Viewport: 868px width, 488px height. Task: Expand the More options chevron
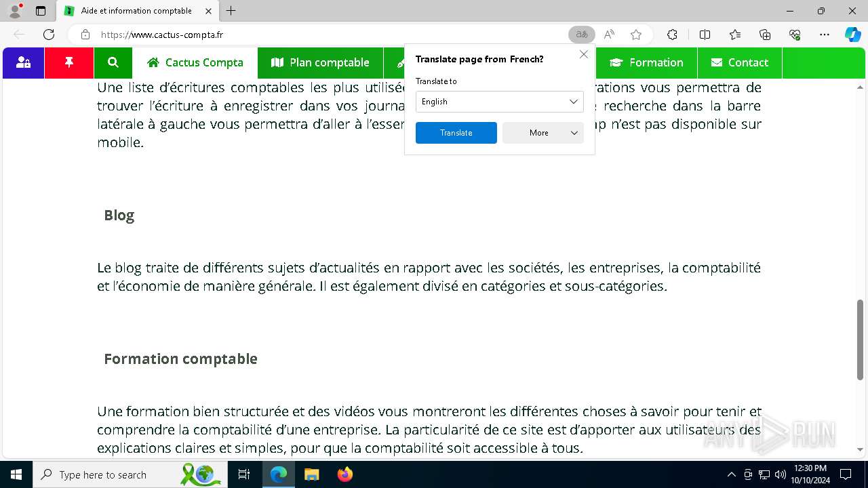tap(574, 133)
